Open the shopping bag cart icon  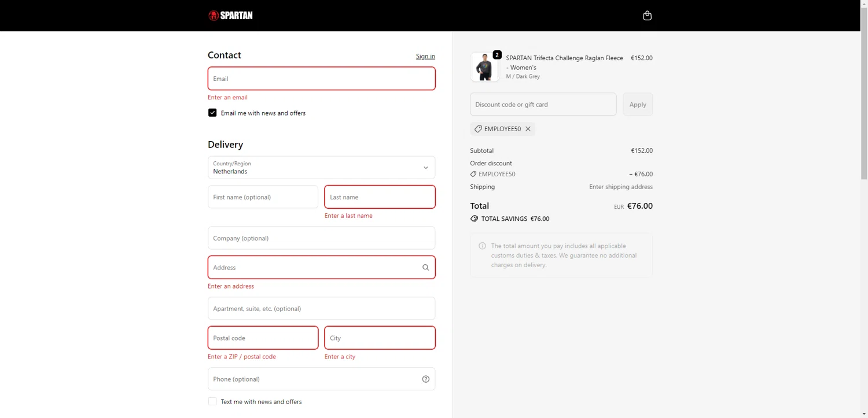tap(647, 16)
